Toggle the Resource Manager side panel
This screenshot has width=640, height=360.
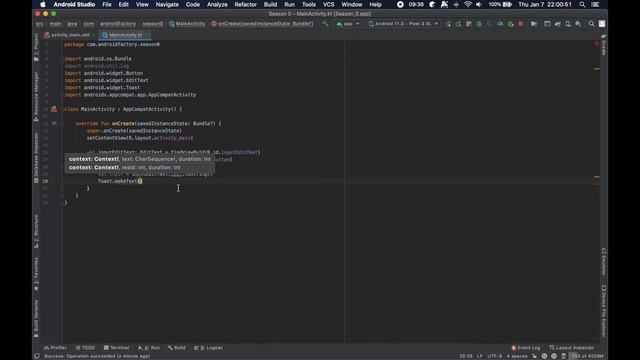tap(36, 96)
